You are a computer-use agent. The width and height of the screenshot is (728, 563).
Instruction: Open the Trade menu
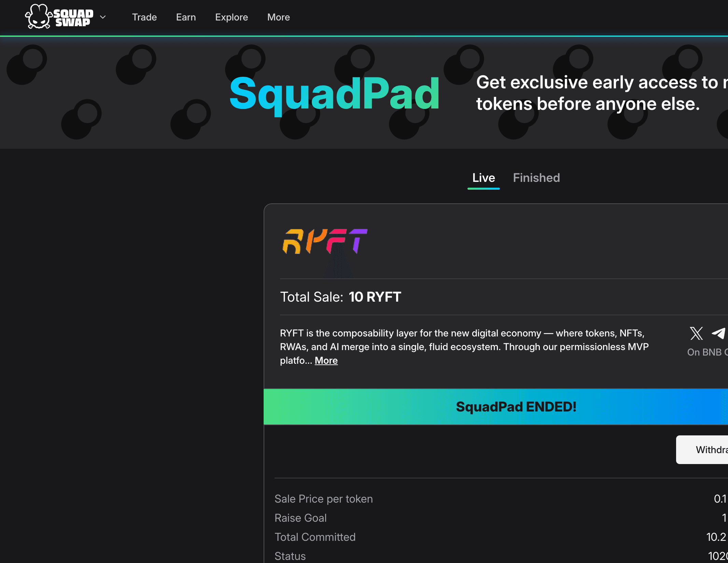point(144,17)
